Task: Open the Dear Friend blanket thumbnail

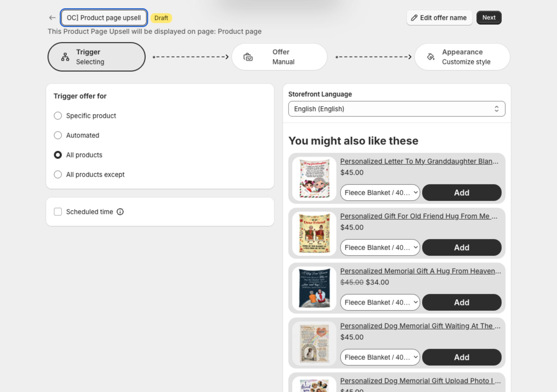Action: pos(315,233)
